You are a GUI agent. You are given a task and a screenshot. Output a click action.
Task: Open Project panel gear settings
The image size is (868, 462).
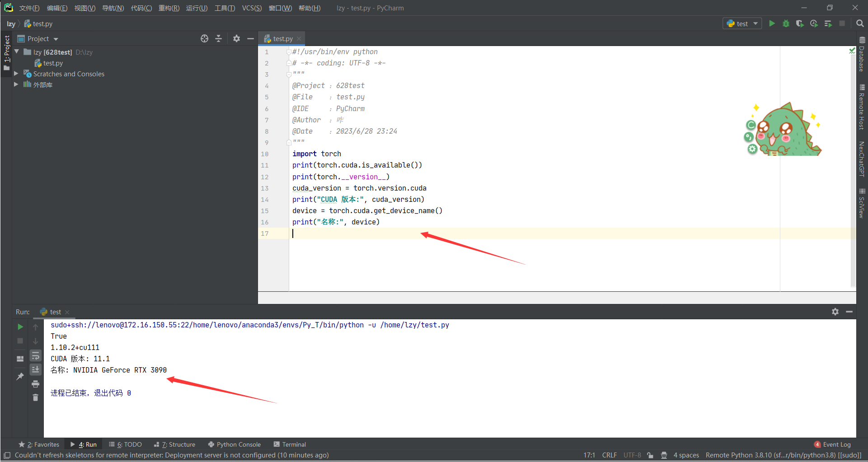(236, 39)
